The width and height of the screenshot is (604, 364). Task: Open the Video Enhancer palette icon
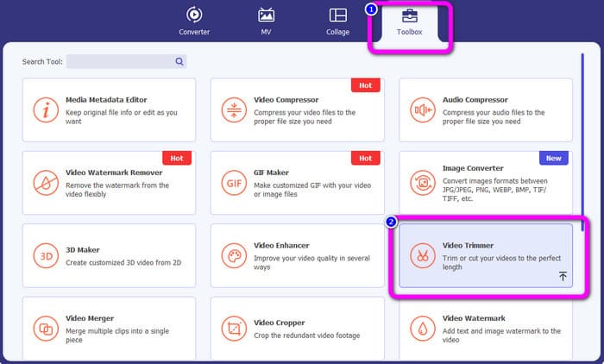pos(234,256)
